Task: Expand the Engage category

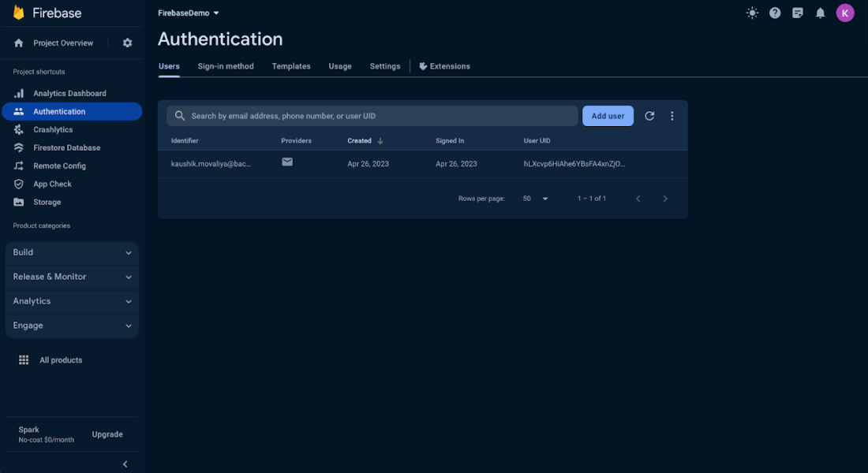Action: tap(72, 326)
